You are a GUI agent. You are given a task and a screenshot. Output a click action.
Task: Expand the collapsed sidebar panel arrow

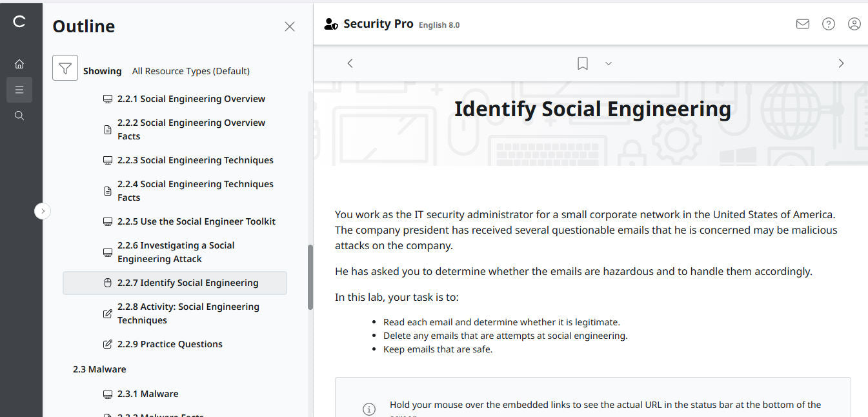(42, 211)
